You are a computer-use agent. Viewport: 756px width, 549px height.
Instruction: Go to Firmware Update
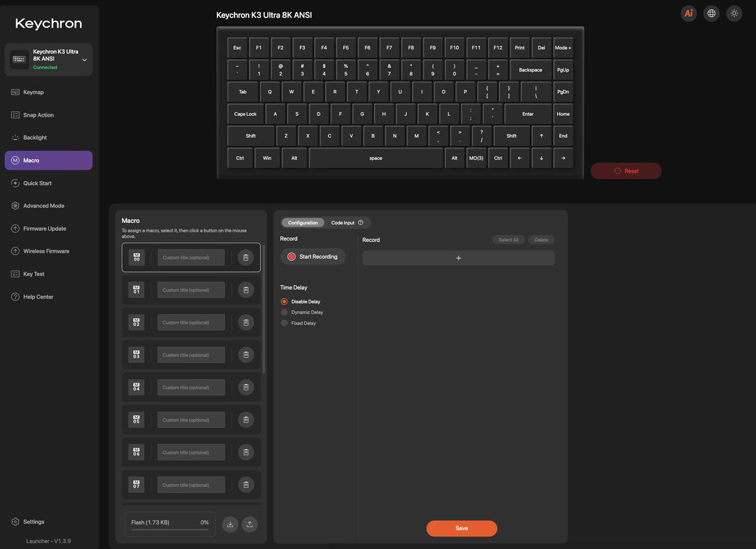click(49, 229)
